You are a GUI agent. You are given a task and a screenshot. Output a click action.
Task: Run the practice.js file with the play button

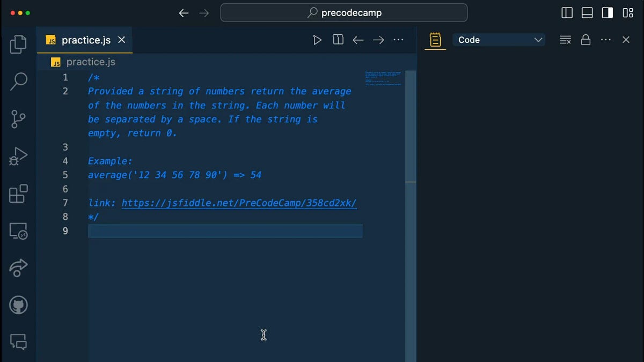(x=317, y=39)
